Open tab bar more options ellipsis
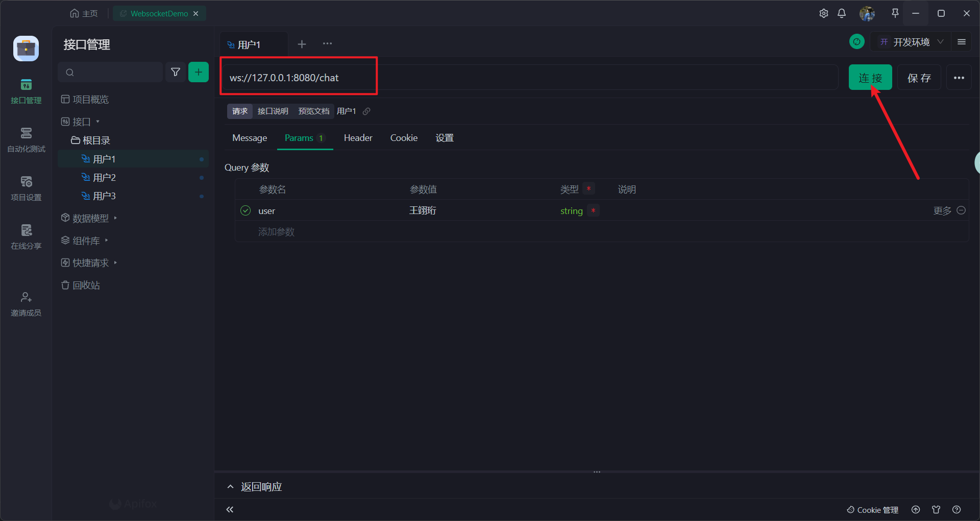This screenshot has width=980, height=521. point(327,44)
